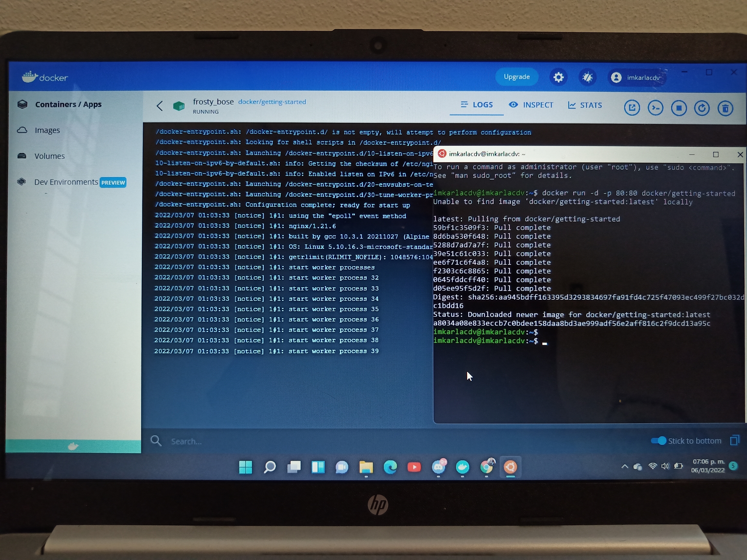This screenshot has width=747, height=560.
Task: Click the log Search field
Action: point(186,442)
